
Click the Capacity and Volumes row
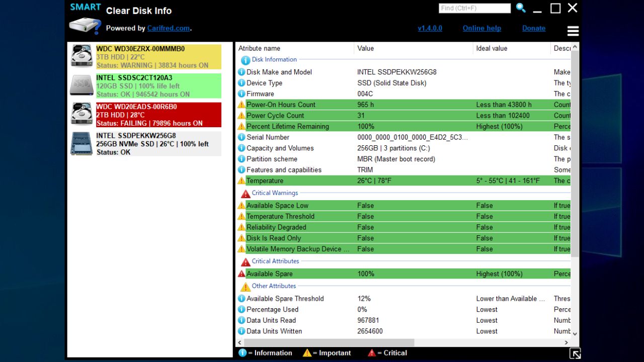pos(404,148)
